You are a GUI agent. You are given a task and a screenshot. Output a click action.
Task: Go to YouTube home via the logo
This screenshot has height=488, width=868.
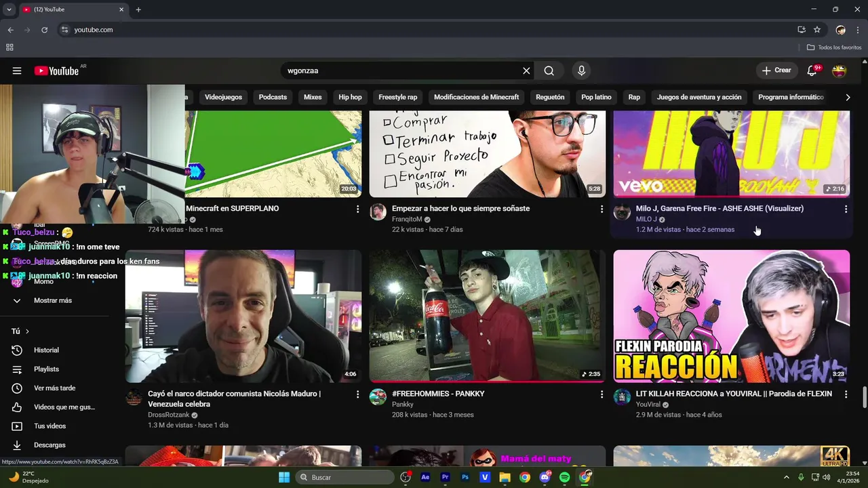[x=57, y=70]
